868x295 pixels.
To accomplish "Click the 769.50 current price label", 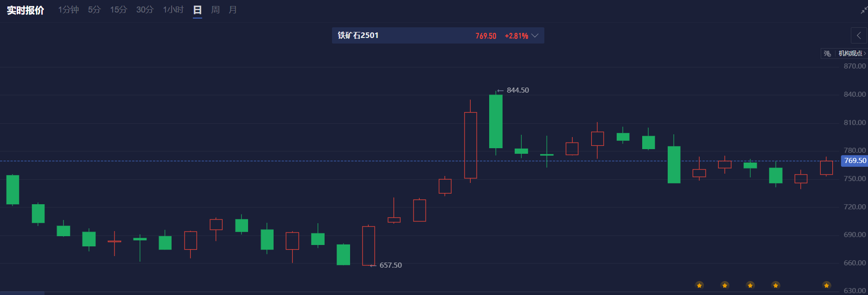I will point(855,161).
